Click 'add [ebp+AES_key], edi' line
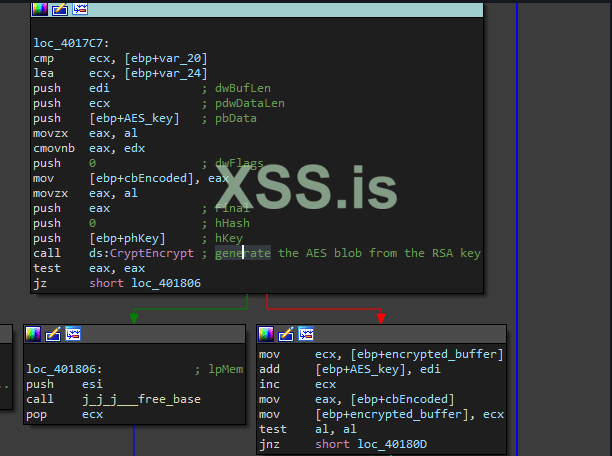Viewport: 612px width, 456px height. point(350,369)
